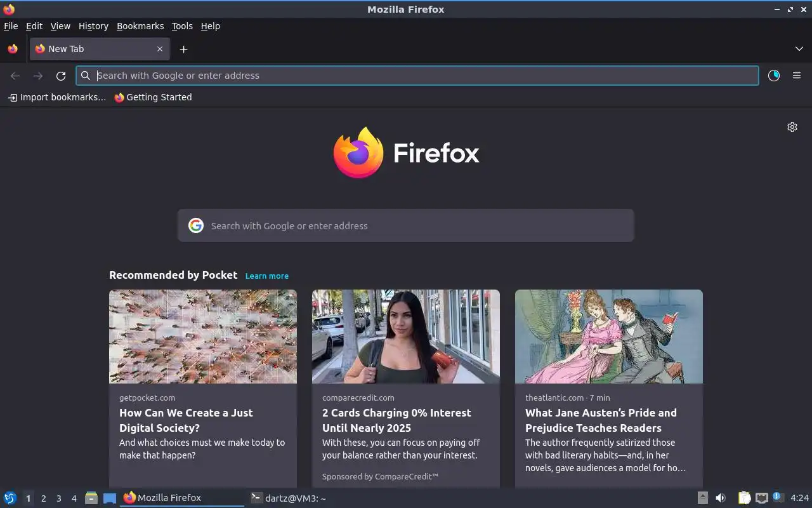The width and height of the screenshot is (812, 508).
Task: Click 'Sponsored by CompareCredit' text
Action: point(380,476)
